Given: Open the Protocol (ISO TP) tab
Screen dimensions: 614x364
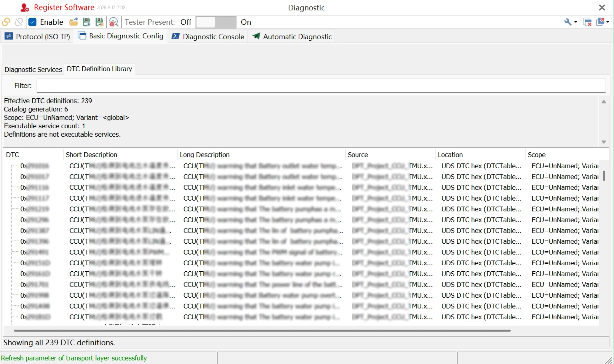Looking at the screenshot, I should 37,36.
